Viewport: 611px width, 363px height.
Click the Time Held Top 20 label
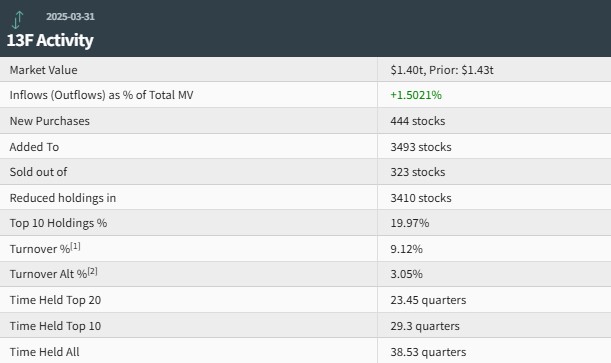[55, 300]
